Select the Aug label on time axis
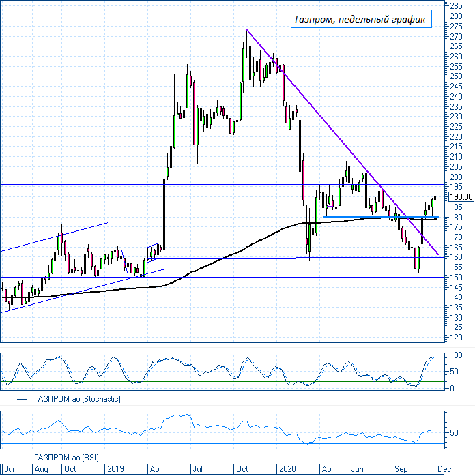The height and width of the screenshot is (476, 475). (x=42, y=469)
